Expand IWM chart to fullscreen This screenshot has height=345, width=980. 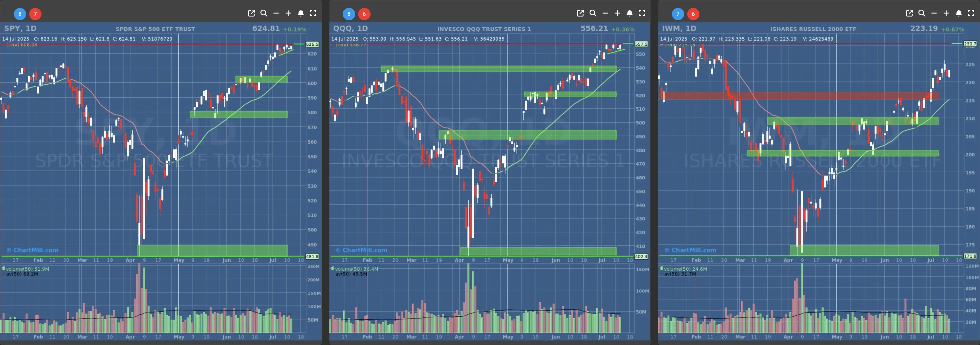tap(971, 13)
